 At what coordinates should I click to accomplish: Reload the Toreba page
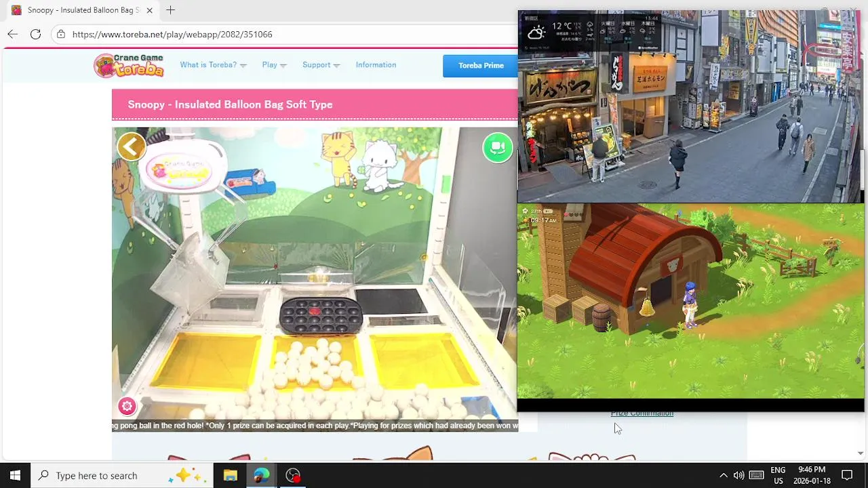(35, 34)
